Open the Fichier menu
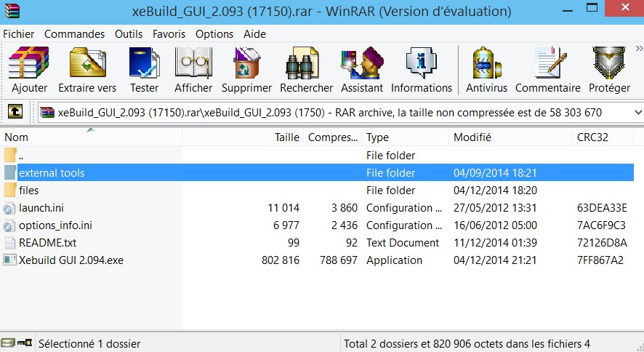The width and height of the screenshot is (644, 352). coord(19,34)
